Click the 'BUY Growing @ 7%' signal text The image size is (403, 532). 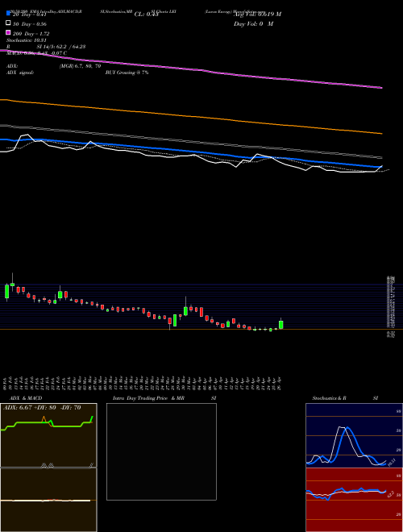[127, 73]
